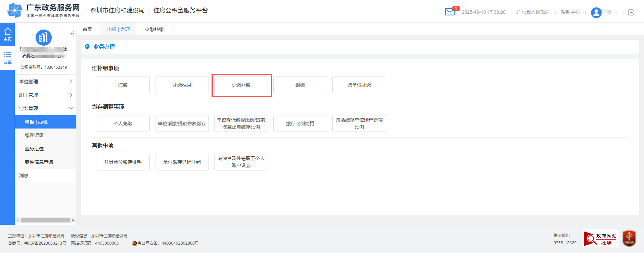This screenshot has width=644, height=253.
Task: Click the 政府网站找错 badge
Action: (601, 239)
